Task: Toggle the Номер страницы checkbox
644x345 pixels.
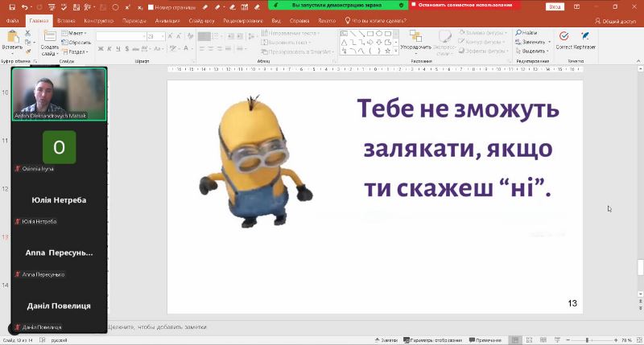Action: (x=151, y=7)
